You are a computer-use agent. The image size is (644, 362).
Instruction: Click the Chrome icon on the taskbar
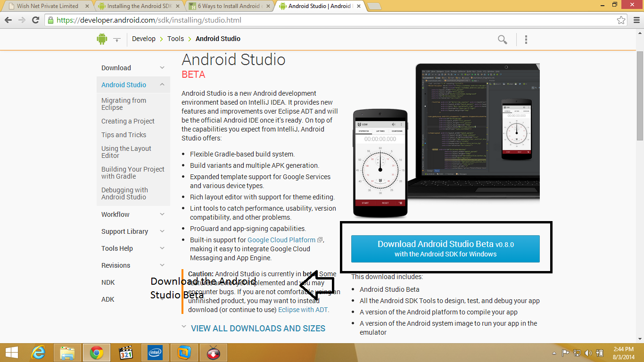point(97,353)
